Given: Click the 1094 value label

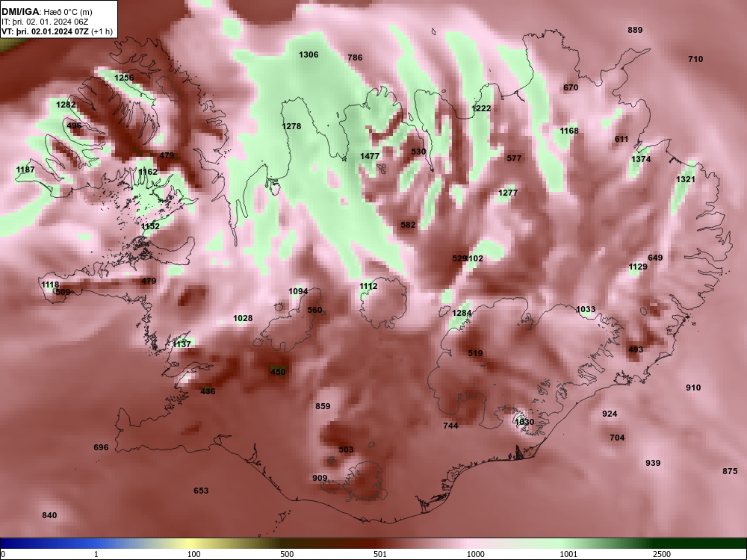Looking at the screenshot, I should 298,291.
